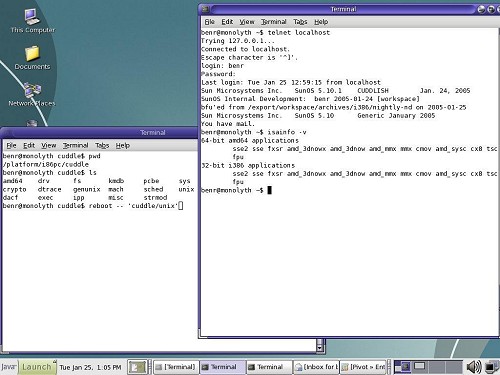Select second workspace in workspace switcher
The height and width of the screenshot is (375, 500).
pyautogui.click(x=420, y=367)
